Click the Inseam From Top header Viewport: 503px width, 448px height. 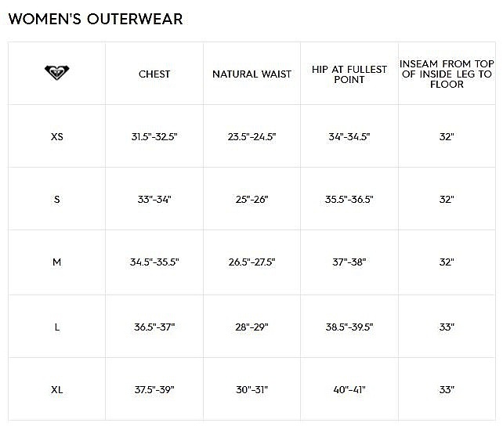446,74
